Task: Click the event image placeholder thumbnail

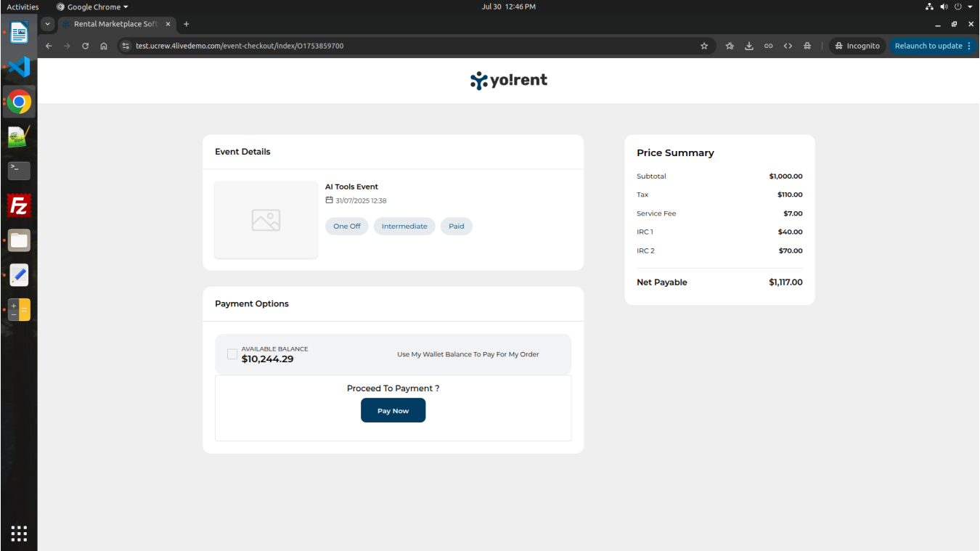Action: tap(266, 220)
